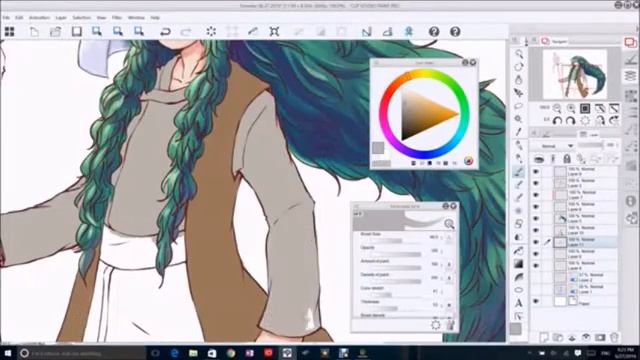Viewport: 640px width, 360px height.
Task: Click the Save icon in command bar
Action: pyautogui.click(x=77, y=31)
